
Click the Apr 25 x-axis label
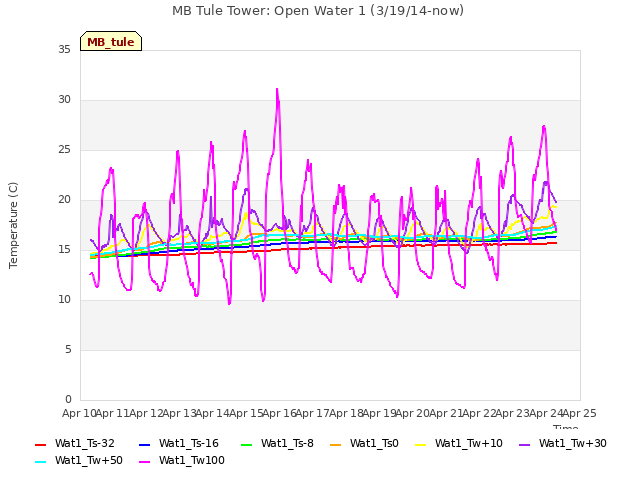pos(579,413)
